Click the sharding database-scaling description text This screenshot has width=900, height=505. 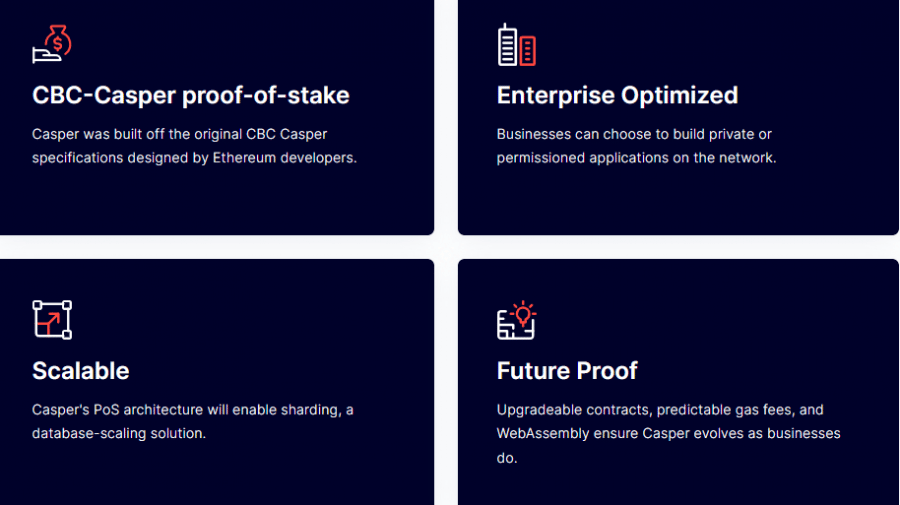192,421
